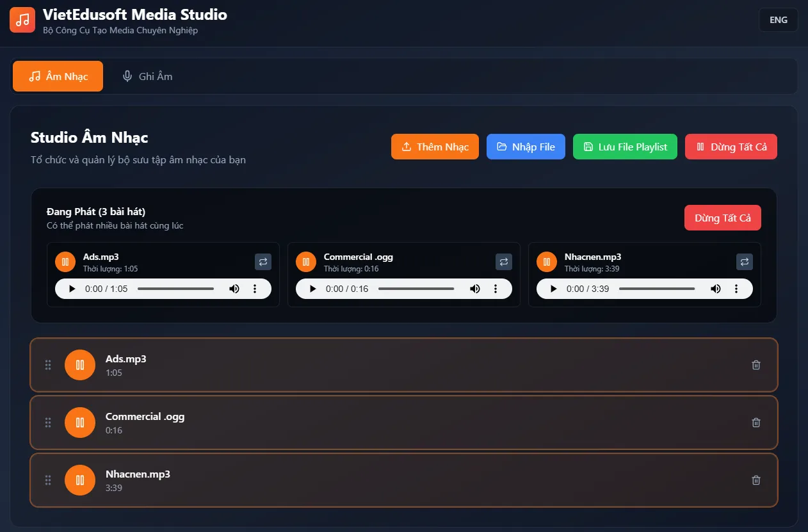Expand three-dot options on Nhacnen.mp3 player
The height and width of the screenshot is (532, 808).
tap(736, 289)
